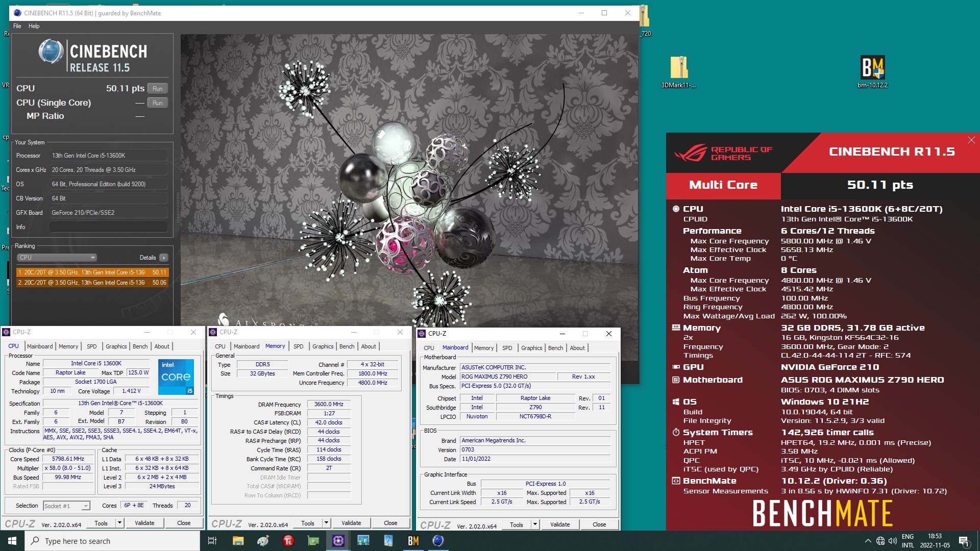The image size is (980, 551).
Task: Open the red TL taskbar application
Action: (288, 541)
